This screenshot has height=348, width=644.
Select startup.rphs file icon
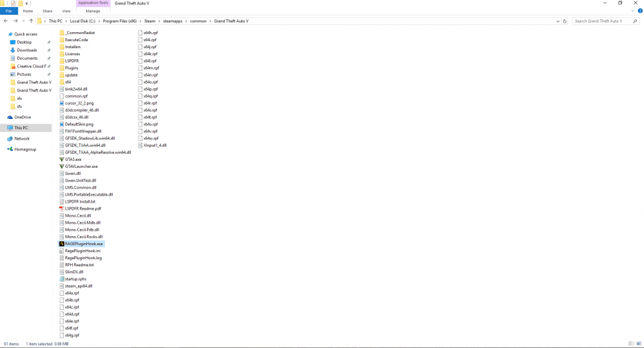coord(62,279)
